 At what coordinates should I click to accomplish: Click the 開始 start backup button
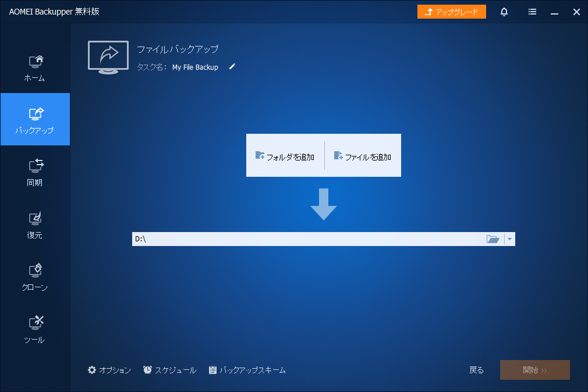535,370
